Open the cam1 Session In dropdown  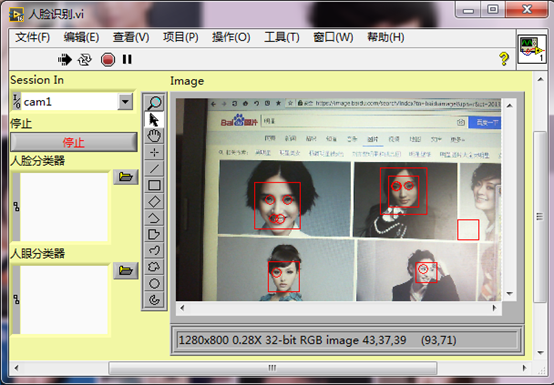click(125, 102)
